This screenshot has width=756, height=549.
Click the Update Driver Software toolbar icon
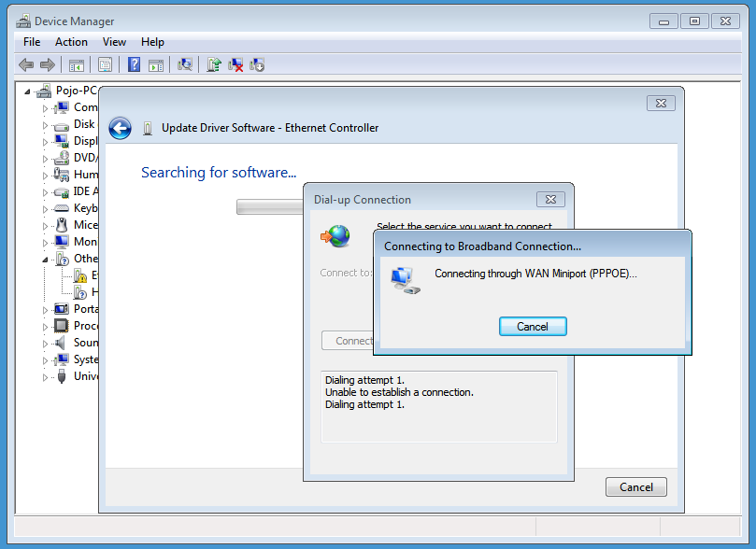pos(214,64)
